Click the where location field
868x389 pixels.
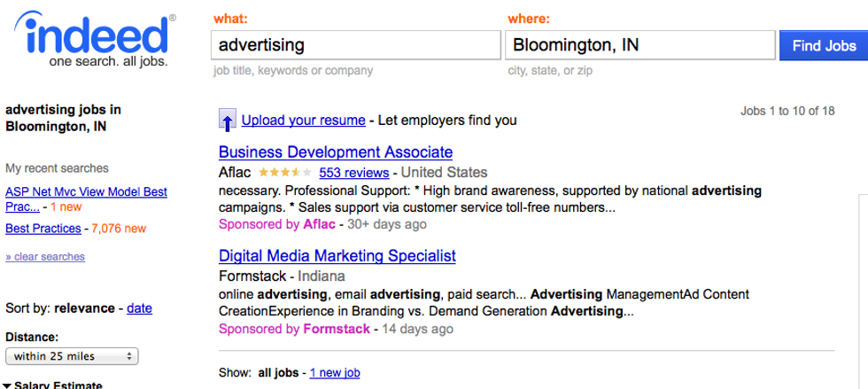point(637,45)
